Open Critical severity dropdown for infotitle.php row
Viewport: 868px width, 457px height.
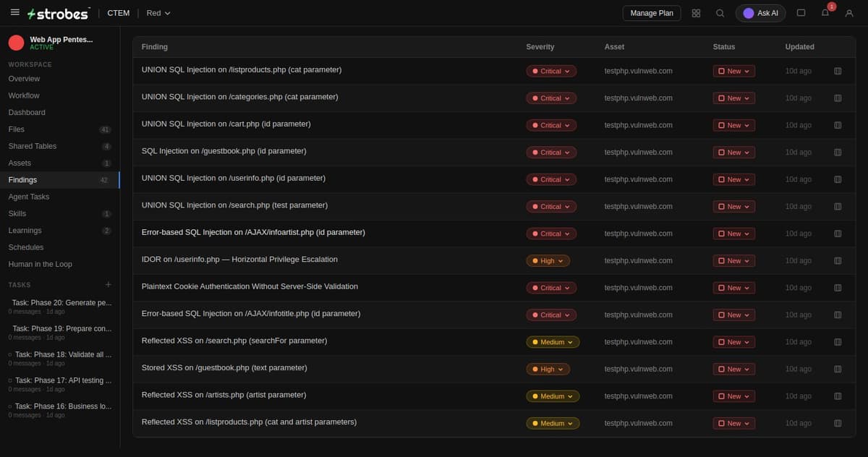(551, 315)
